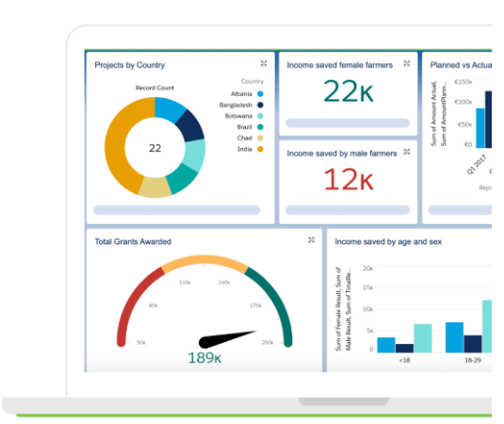Viewport: 504px width, 424px height.
Task: Expand Income saved by male farmers widget
Action: 407,152
